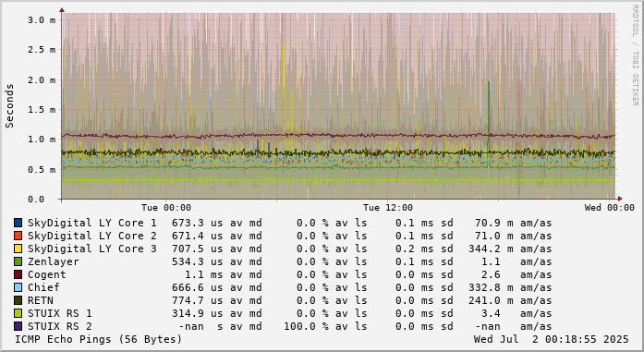The image size is (644, 352).
Task: Click the tall green Zenlayer latency spike
Action: click(489, 123)
